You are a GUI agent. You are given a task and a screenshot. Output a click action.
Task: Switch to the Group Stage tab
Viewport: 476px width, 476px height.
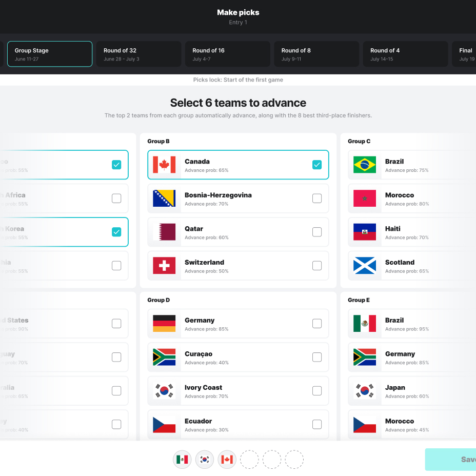click(x=50, y=54)
